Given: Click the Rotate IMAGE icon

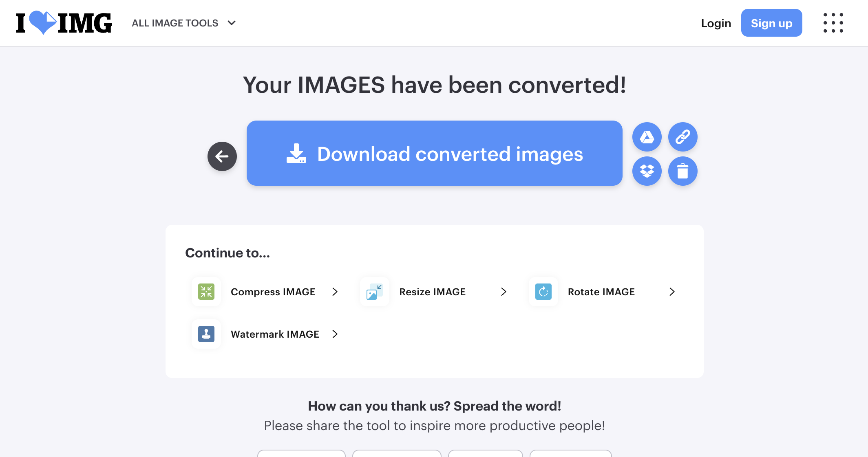Looking at the screenshot, I should [543, 292].
